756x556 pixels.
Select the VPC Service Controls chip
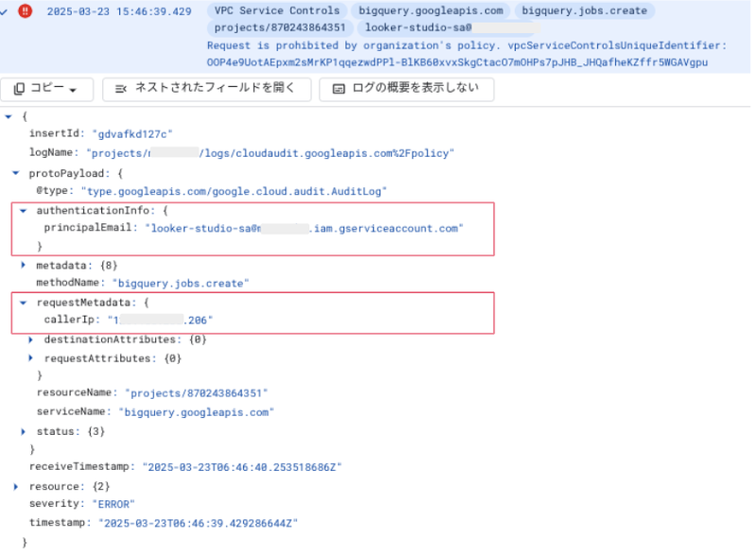(x=277, y=10)
